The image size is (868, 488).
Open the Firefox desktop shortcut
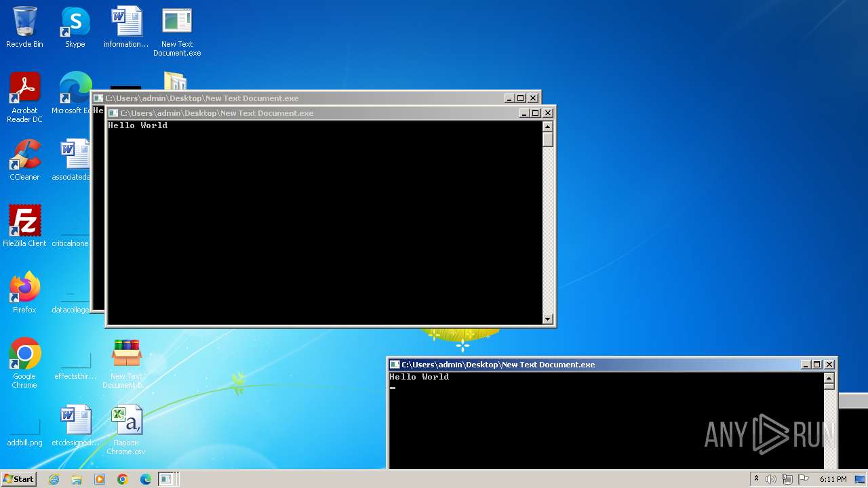click(24, 293)
